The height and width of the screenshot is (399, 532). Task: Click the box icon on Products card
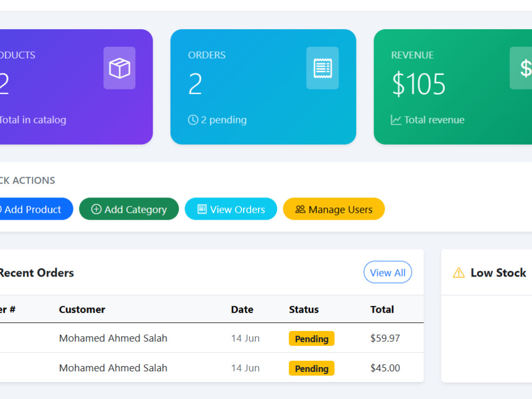(119, 68)
